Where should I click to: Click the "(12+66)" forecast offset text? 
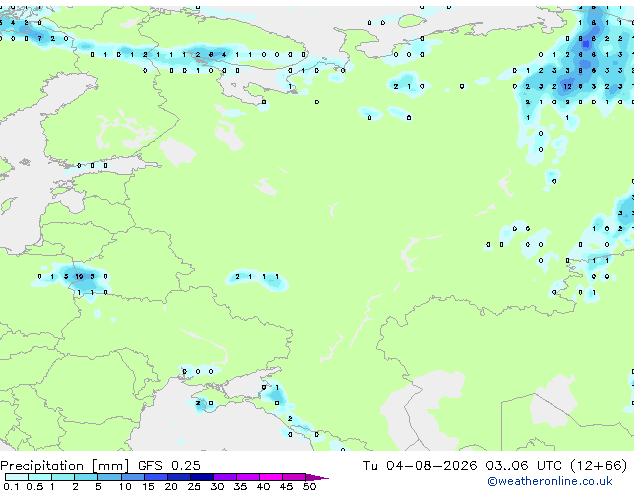[x=599, y=466]
